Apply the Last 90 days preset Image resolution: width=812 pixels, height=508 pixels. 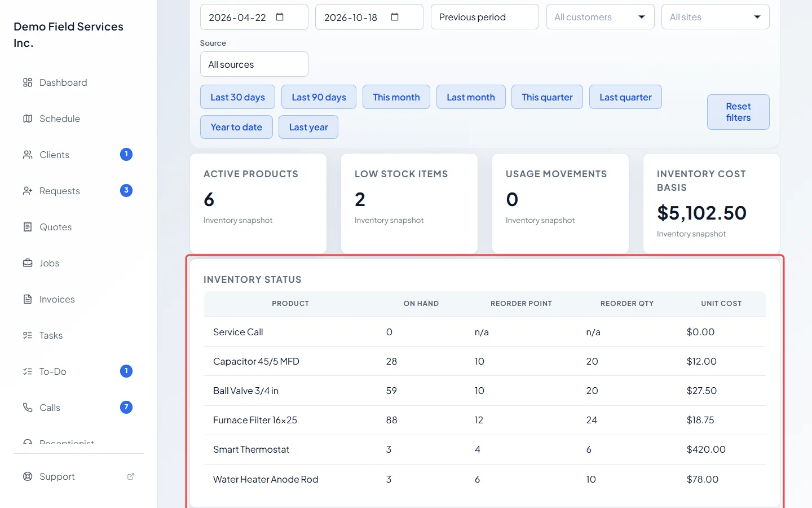coord(319,97)
